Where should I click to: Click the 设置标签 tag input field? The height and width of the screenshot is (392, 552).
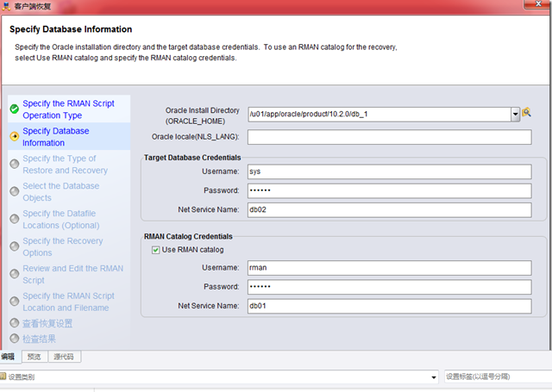pos(498,376)
